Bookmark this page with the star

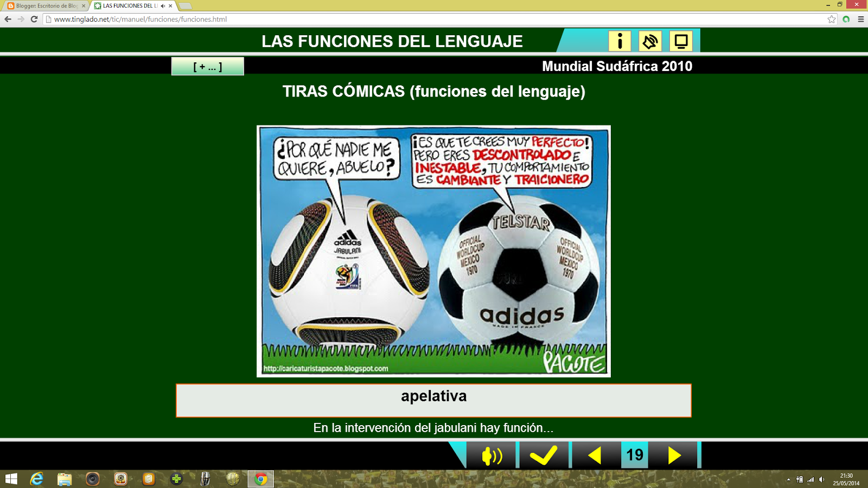click(x=832, y=19)
